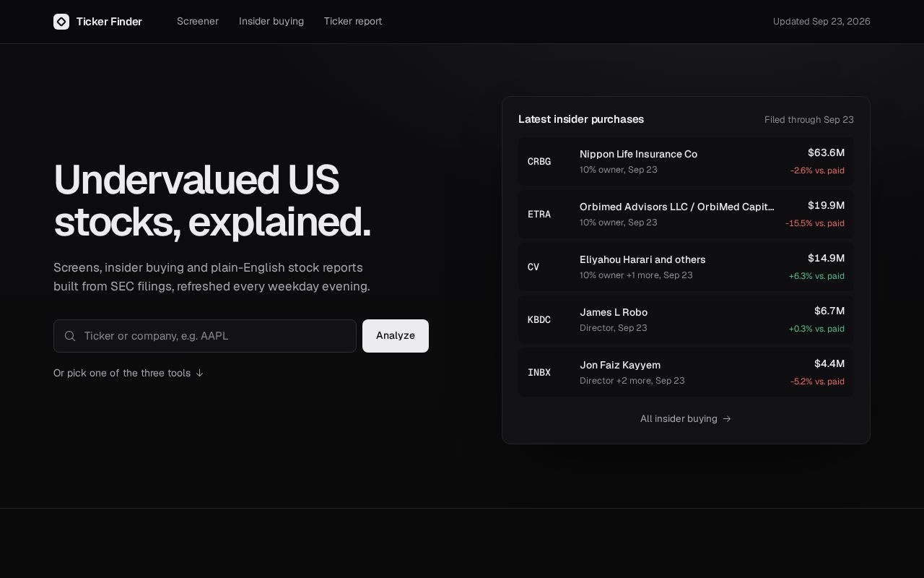Click 'Director +2 more, Sep 23' text
This screenshot has height=578, width=924.
[632, 381]
